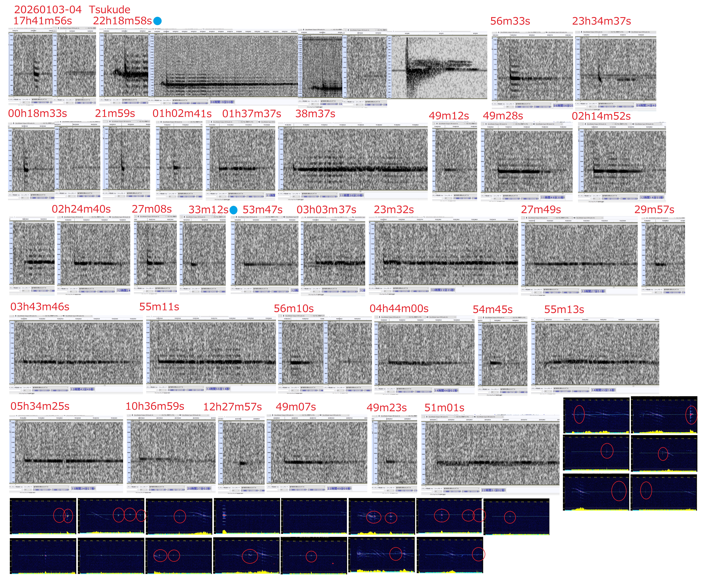This screenshot has height=588, width=709.
Task: Click the blue dot beside 22h18m58s label
Action: click(157, 21)
